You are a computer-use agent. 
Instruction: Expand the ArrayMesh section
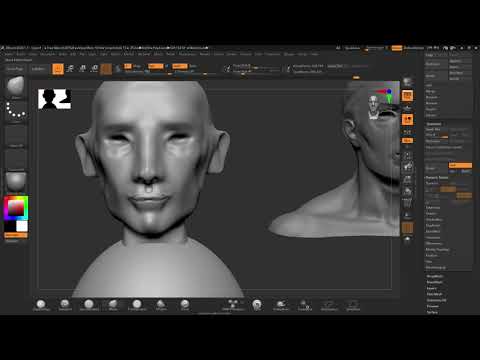435,276
